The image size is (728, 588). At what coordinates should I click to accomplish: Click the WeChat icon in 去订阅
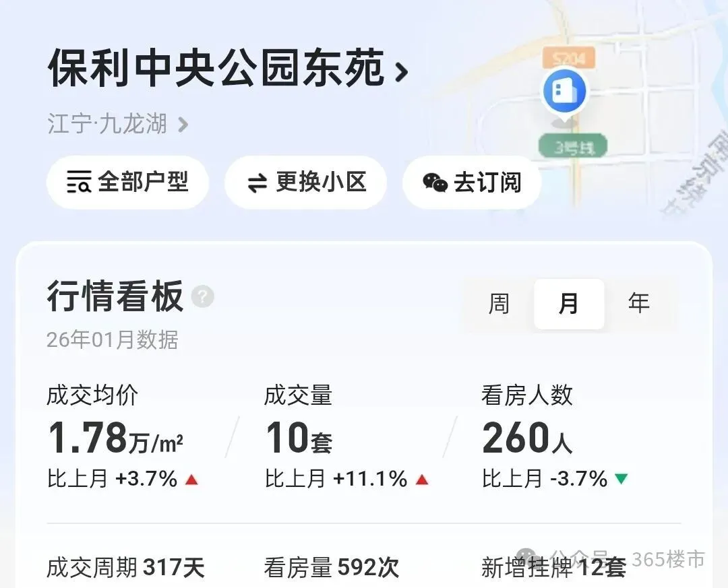[x=435, y=183]
